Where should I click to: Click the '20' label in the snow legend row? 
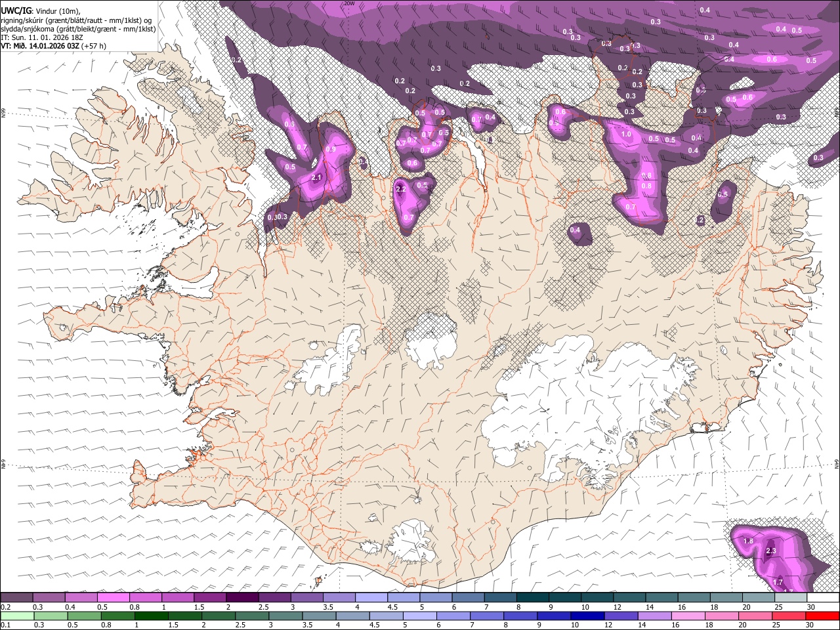[746, 607]
